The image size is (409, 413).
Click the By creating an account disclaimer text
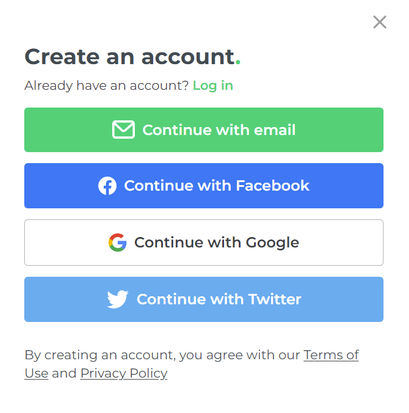click(192, 364)
